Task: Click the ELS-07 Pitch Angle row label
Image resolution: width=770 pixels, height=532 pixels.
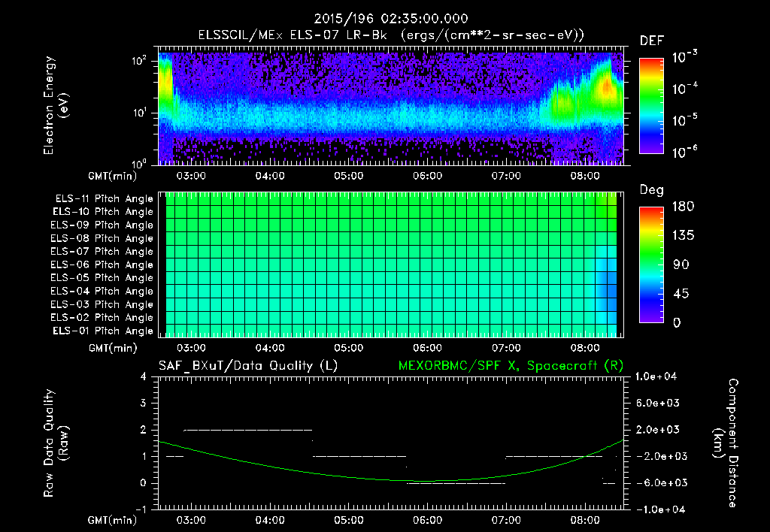Action: coord(102,252)
